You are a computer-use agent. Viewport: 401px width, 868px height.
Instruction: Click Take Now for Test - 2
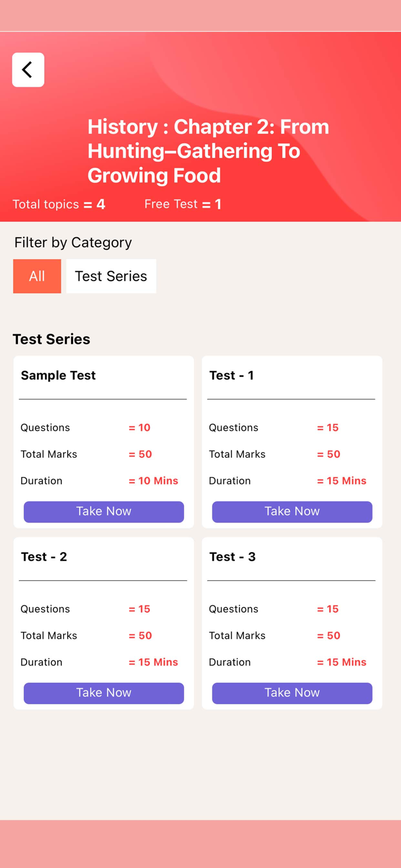click(x=104, y=693)
